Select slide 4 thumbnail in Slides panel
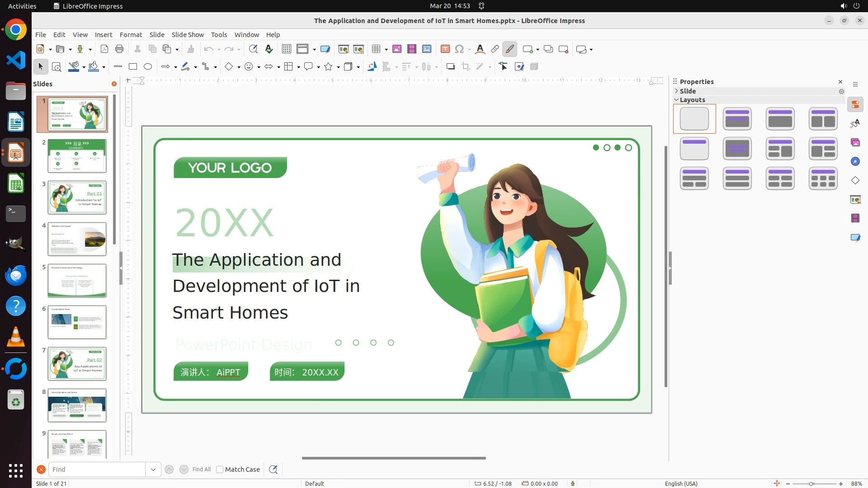This screenshot has height=488, width=868. coord(77,239)
